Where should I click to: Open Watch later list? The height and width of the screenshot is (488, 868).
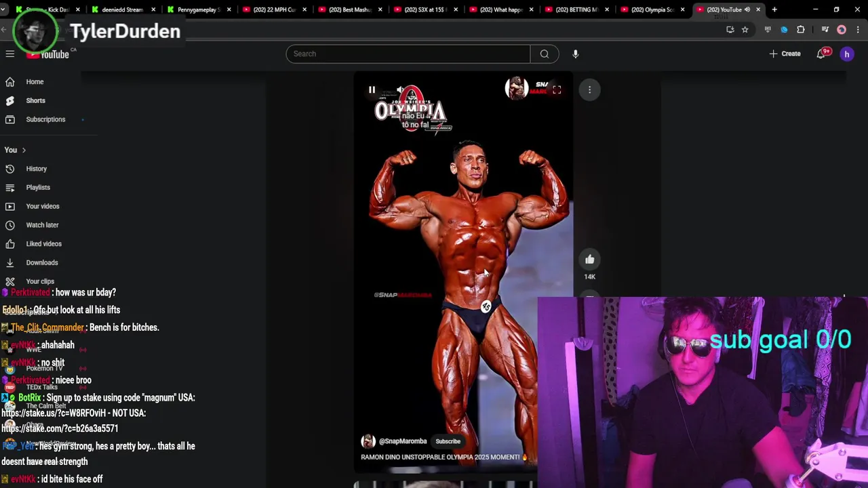click(42, 225)
